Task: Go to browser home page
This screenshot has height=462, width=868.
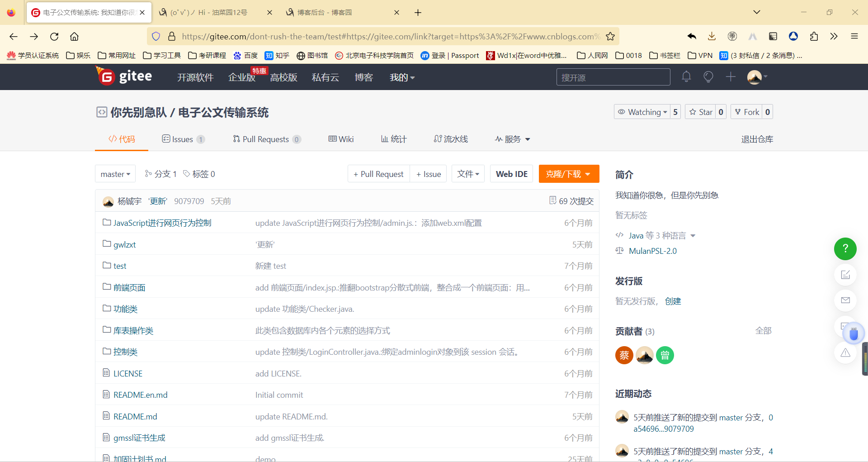Action: [75, 36]
